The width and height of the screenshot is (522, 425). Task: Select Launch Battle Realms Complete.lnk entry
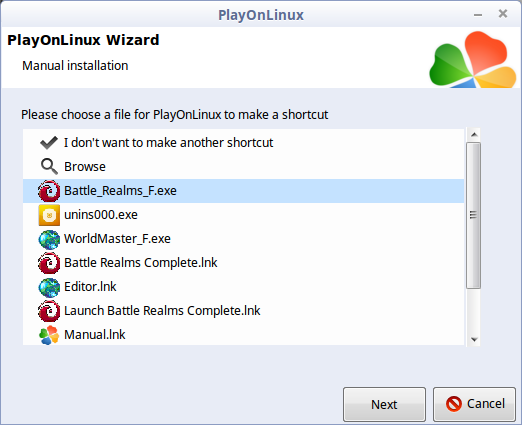tap(243, 311)
